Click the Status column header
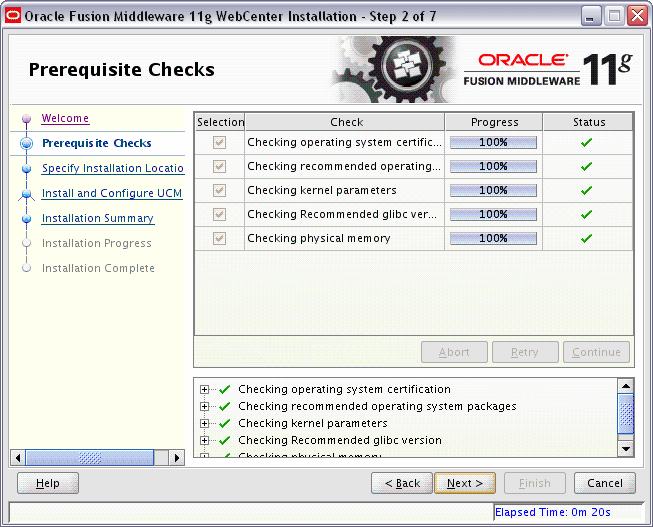This screenshot has height=527, width=653. coord(588,122)
